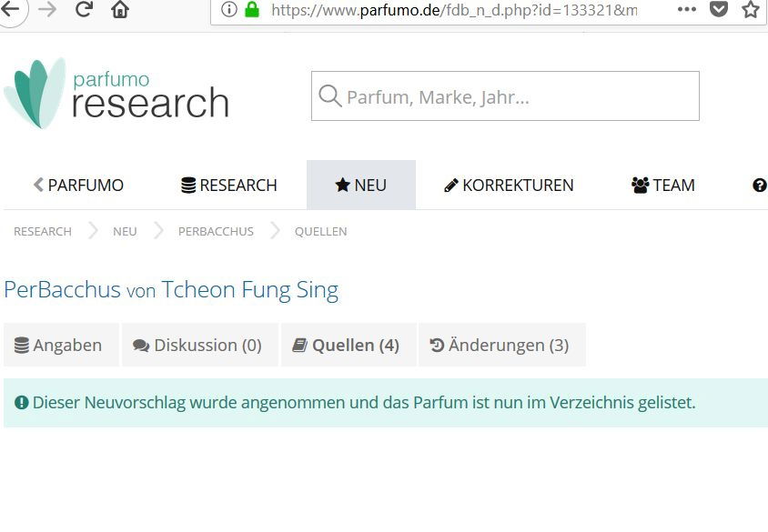
Task: Select the NEU navigation item
Action: pos(361,185)
